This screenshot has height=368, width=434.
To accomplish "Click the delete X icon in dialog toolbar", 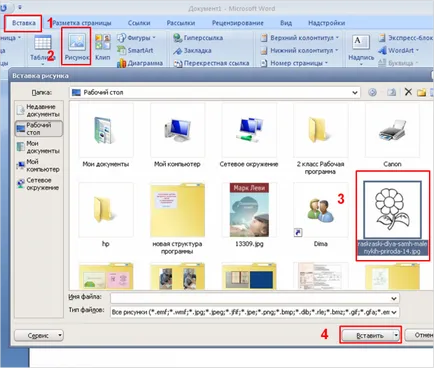I will 408,92.
